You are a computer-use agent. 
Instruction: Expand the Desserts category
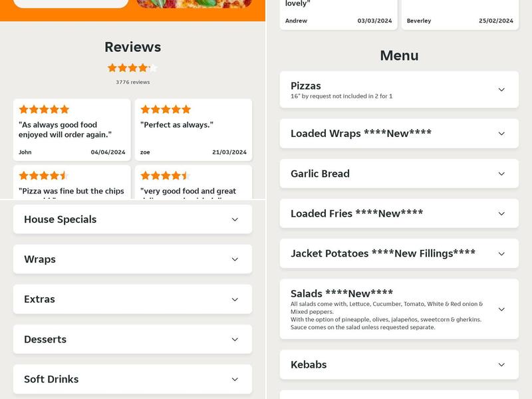(235, 339)
